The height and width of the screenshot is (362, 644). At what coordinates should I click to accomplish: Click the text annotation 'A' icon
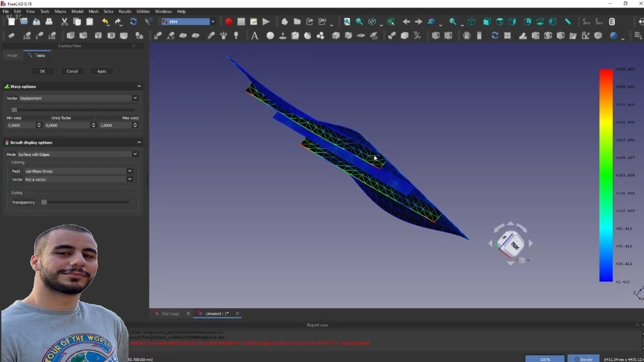(x=255, y=36)
